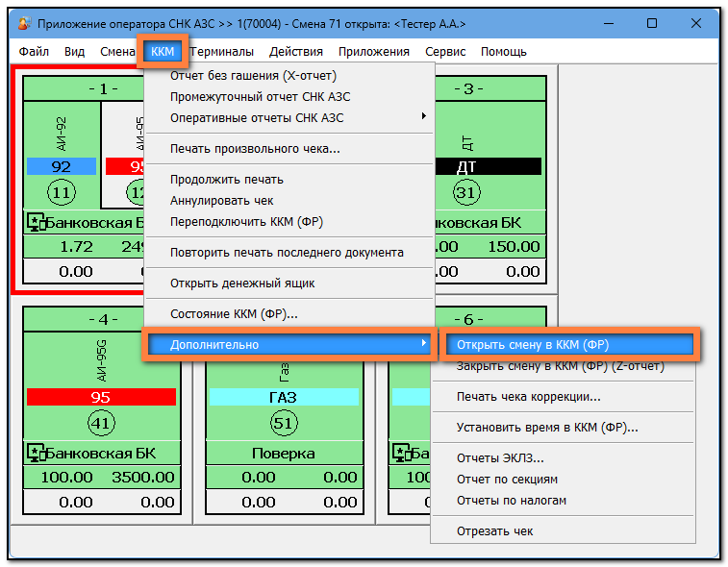Click the blue 92 fuel label
Image resolution: width=728 pixels, height=567 pixels.
(x=62, y=166)
